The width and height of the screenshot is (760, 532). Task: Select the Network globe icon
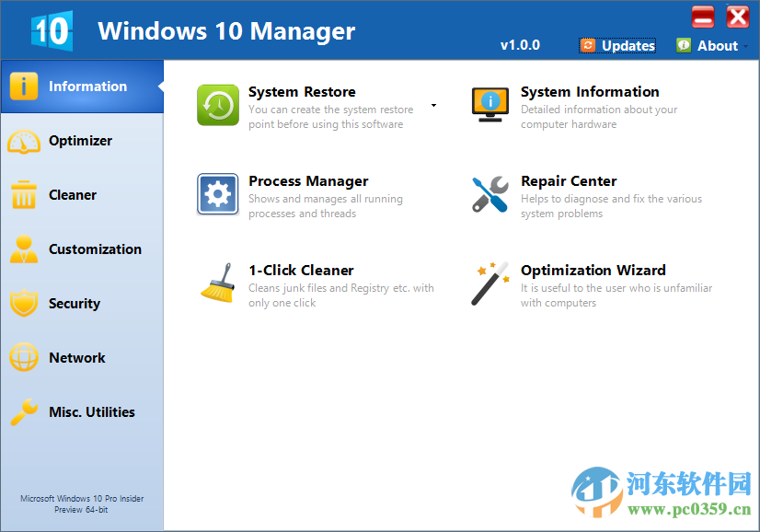[24, 358]
